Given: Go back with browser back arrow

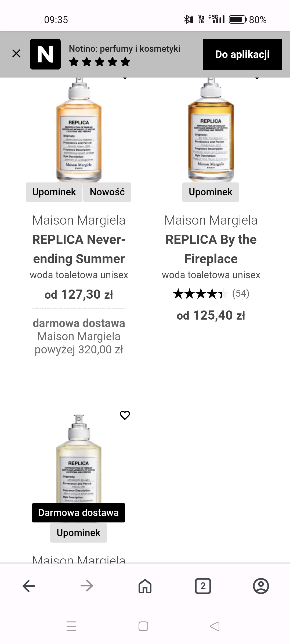Looking at the screenshot, I should pos(29,586).
